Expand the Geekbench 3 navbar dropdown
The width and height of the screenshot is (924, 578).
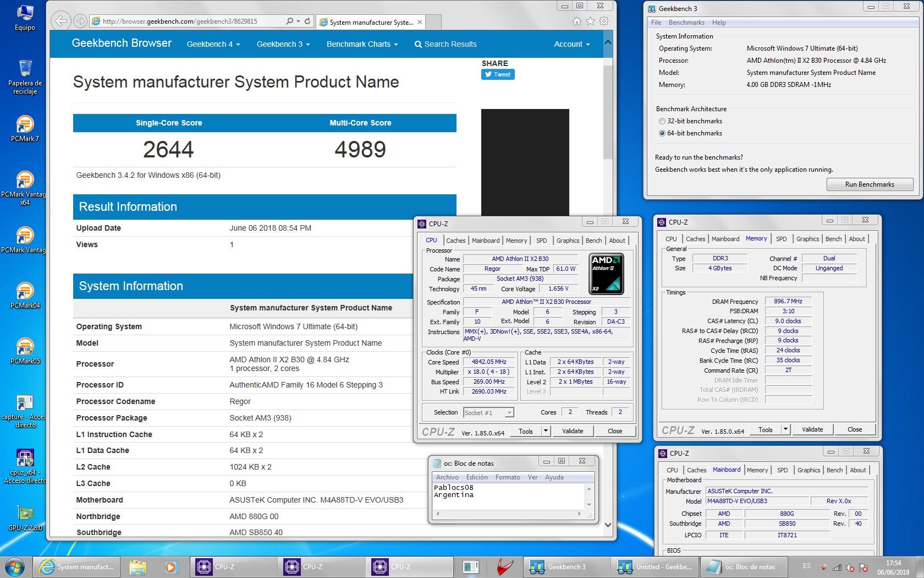tap(283, 44)
